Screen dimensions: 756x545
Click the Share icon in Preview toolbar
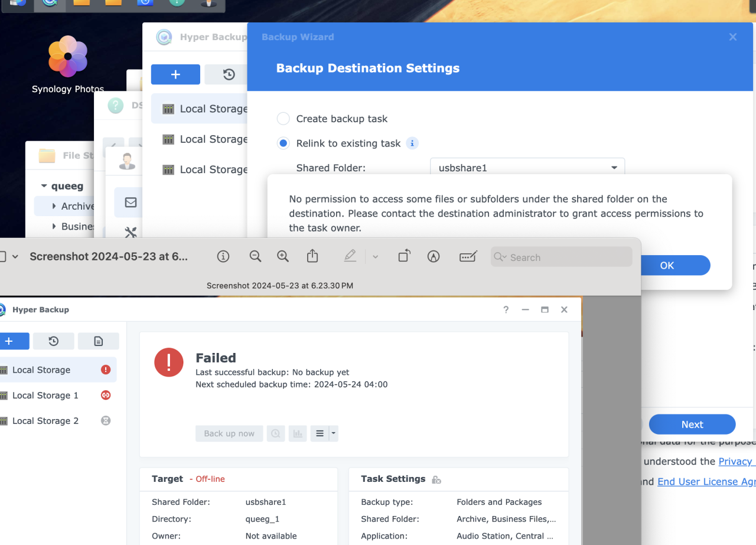[312, 256]
